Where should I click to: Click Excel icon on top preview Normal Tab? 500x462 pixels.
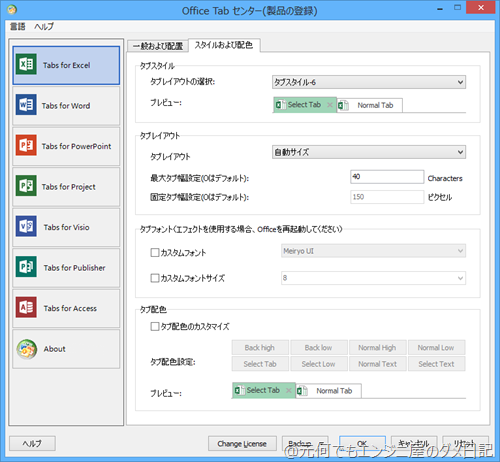tap(343, 105)
